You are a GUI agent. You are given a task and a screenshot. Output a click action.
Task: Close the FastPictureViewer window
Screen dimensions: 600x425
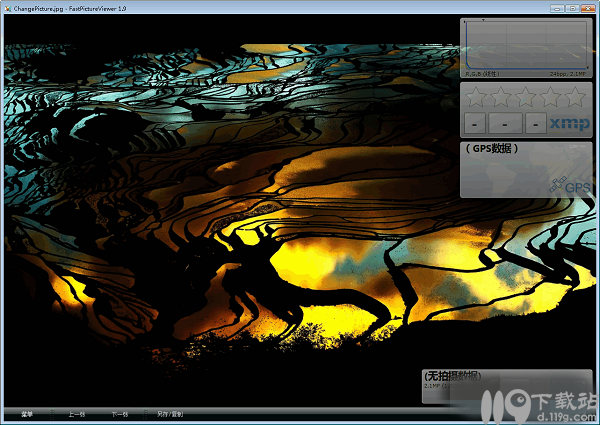pos(588,8)
